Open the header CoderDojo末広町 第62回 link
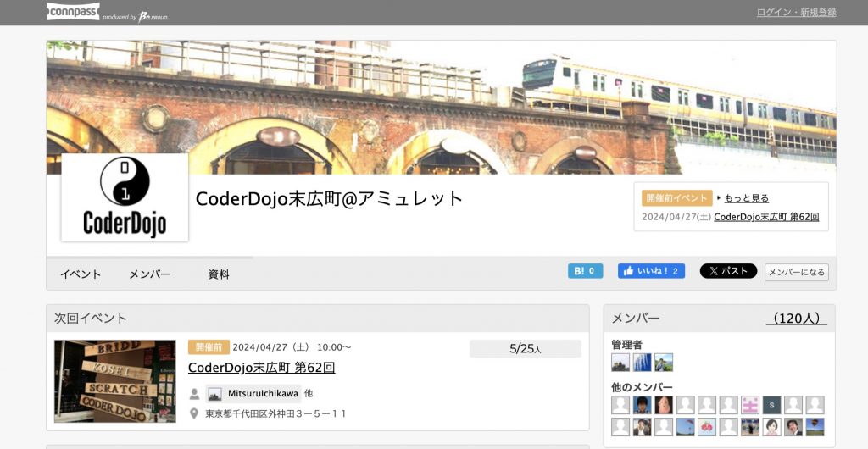The height and width of the screenshot is (449, 868). pyautogui.click(x=766, y=217)
